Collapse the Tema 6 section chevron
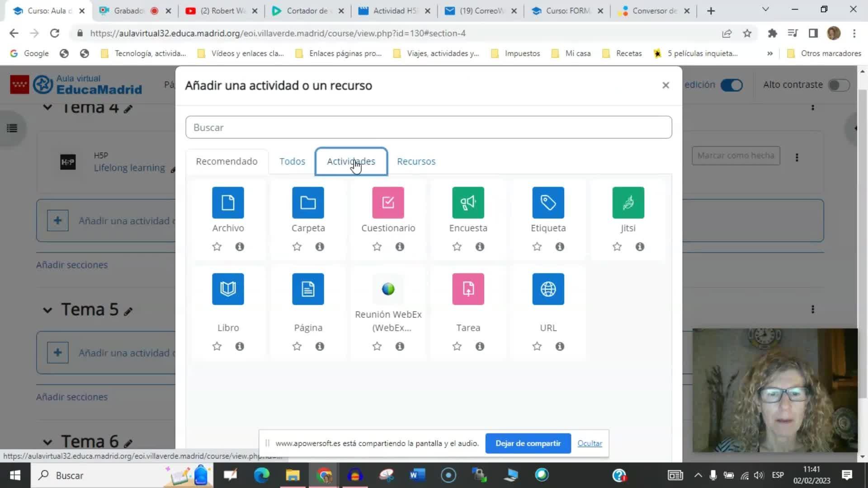 [x=47, y=442]
